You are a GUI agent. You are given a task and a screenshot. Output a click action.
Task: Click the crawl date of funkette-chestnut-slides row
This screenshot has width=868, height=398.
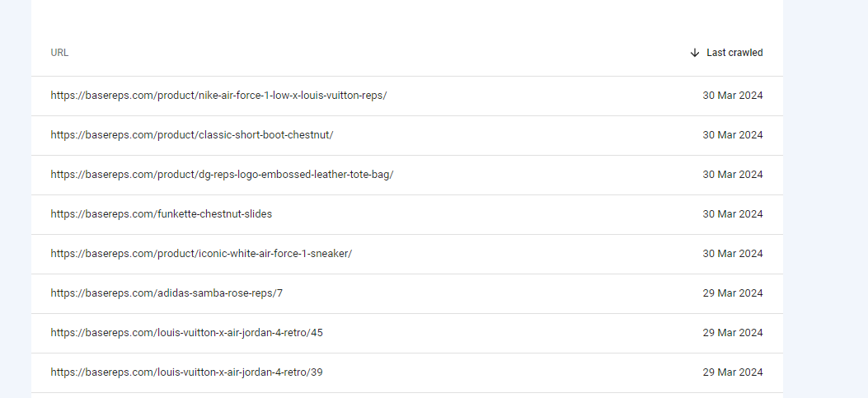[x=732, y=214]
